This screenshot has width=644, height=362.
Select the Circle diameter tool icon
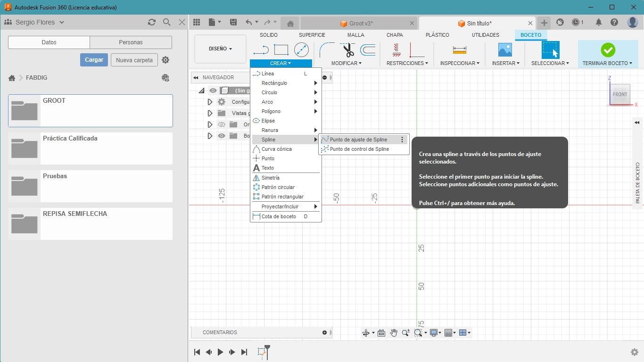pos(301,49)
